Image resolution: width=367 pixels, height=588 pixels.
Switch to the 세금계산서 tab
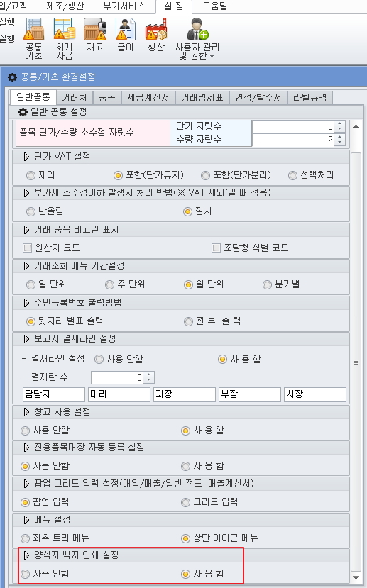[x=148, y=97]
